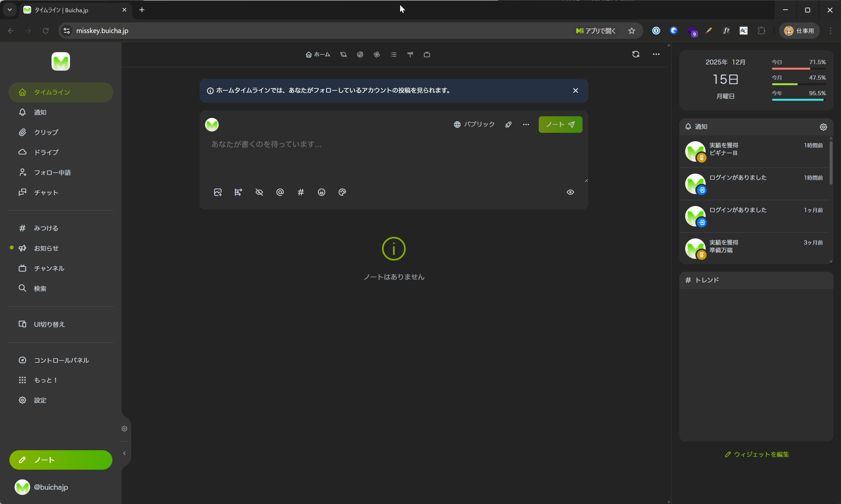This screenshot has height=504, width=841.
Task: Open お知らせ announcements in sidebar
Action: [x=61, y=248]
